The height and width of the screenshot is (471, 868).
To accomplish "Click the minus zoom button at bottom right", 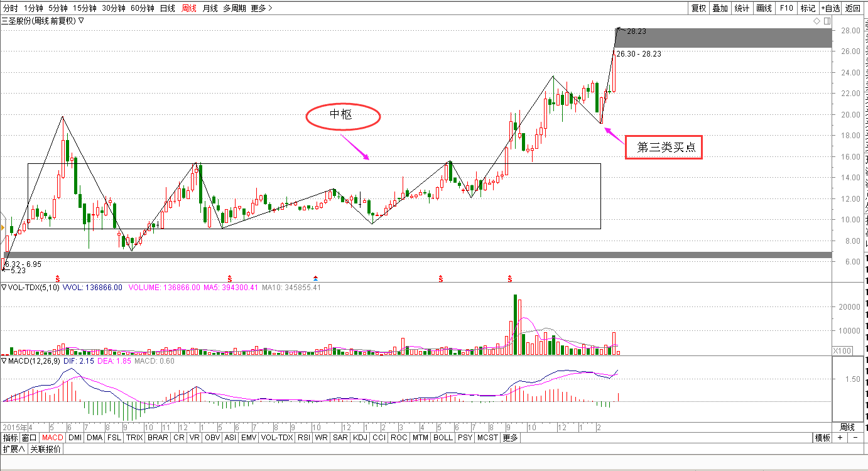I will point(855,437).
